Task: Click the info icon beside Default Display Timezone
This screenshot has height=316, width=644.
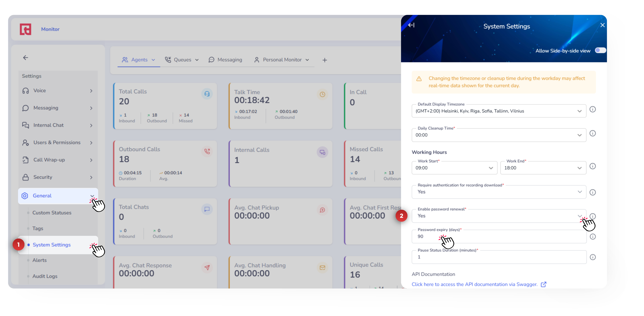Action: pos(592,109)
